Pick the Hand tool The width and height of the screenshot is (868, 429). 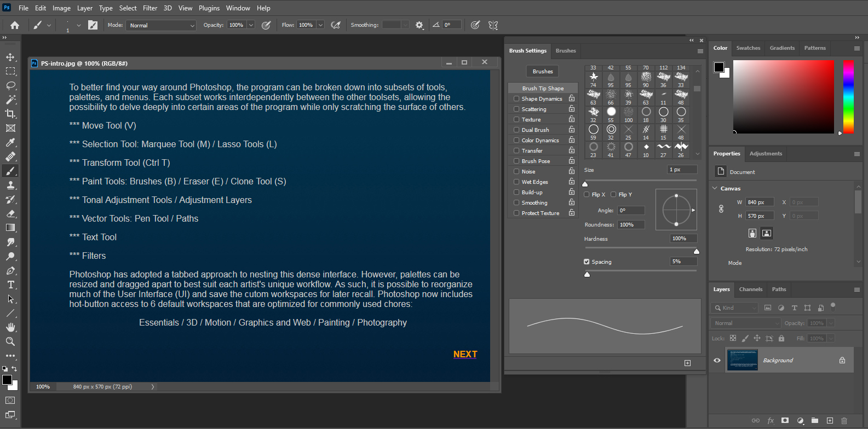pos(10,327)
